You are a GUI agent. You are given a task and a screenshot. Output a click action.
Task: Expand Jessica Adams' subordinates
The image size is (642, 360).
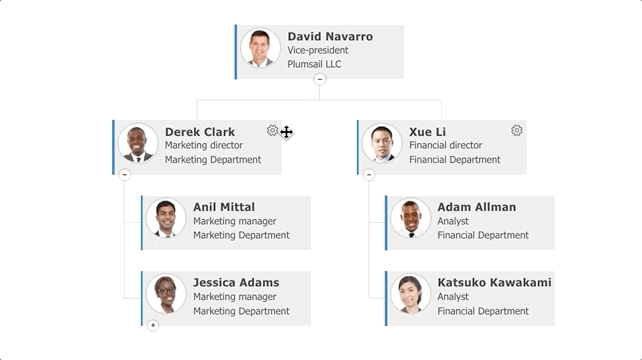coord(153,325)
